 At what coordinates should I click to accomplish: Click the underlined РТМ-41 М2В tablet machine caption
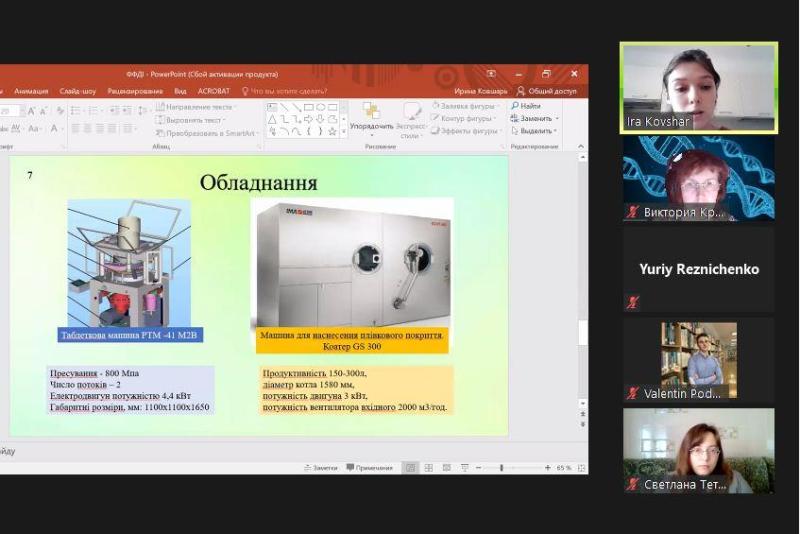[x=130, y=335]
